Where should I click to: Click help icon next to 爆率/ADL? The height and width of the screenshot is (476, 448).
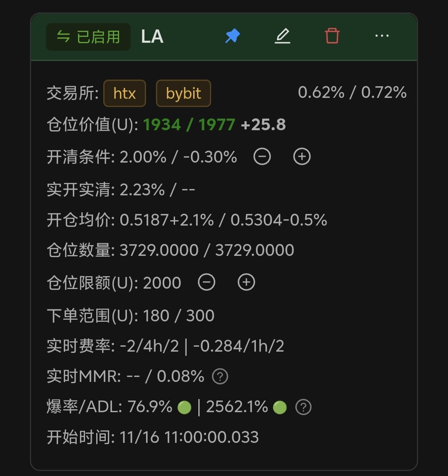(x=303, y=408)
